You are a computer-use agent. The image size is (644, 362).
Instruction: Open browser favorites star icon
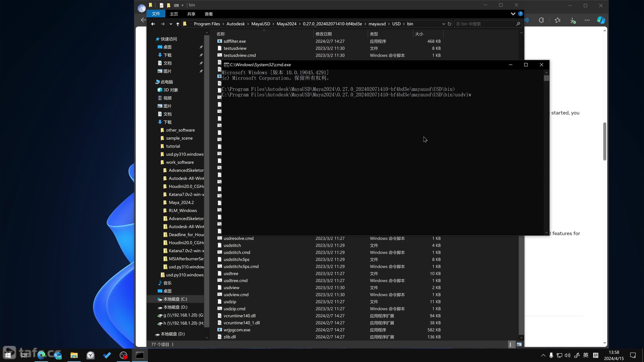point(557,20)
